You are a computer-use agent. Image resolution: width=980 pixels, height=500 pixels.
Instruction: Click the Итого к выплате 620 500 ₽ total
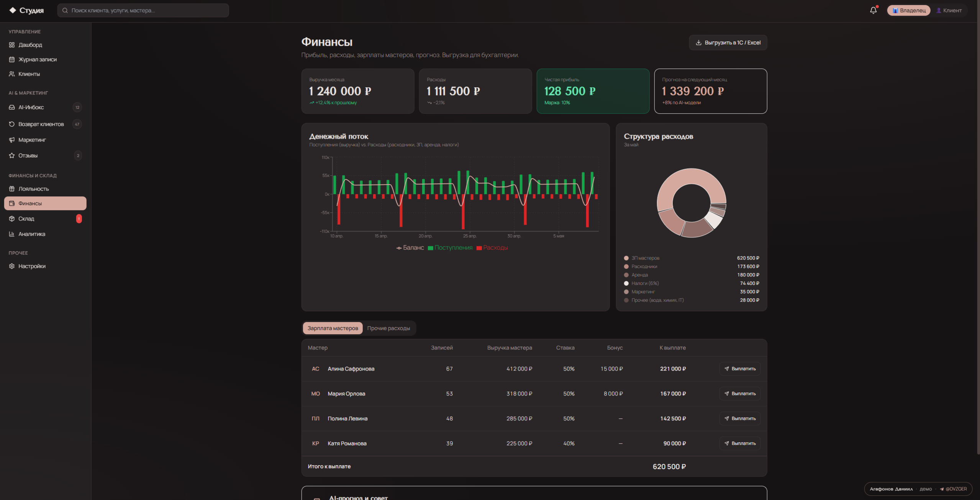click(x=669, y=467)
